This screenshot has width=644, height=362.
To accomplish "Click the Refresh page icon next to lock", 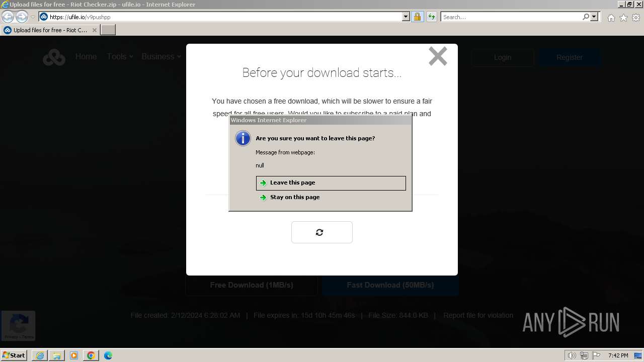I will click(431, 17).
